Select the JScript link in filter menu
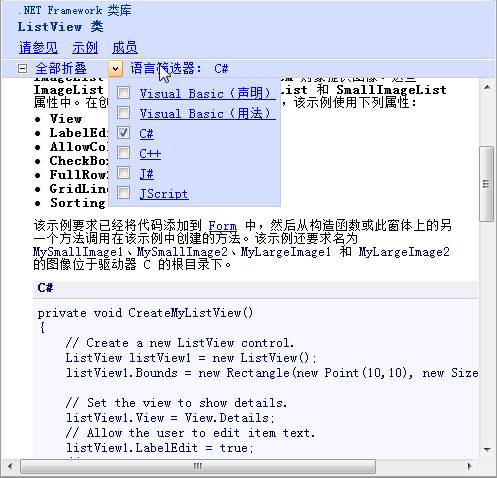 164,194
